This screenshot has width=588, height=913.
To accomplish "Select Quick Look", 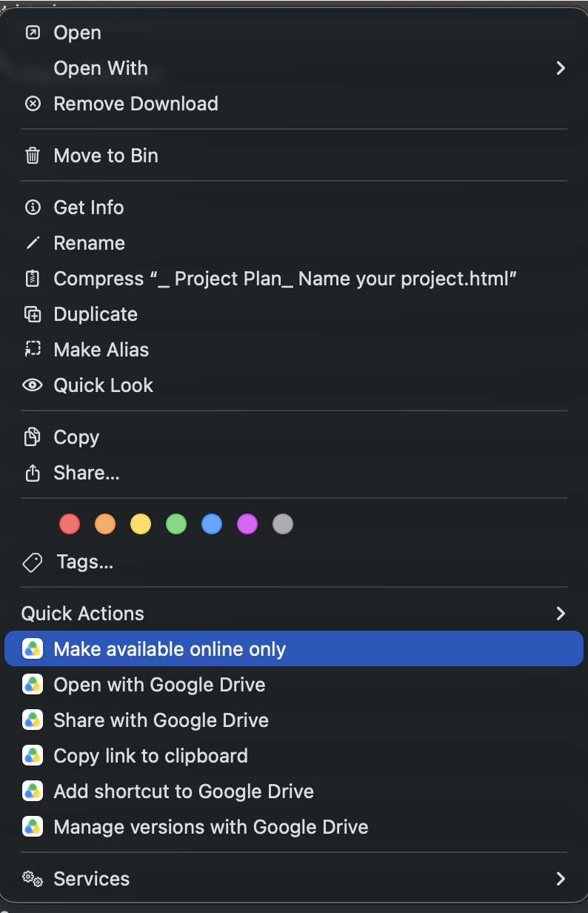I will (x=294, y=385).
